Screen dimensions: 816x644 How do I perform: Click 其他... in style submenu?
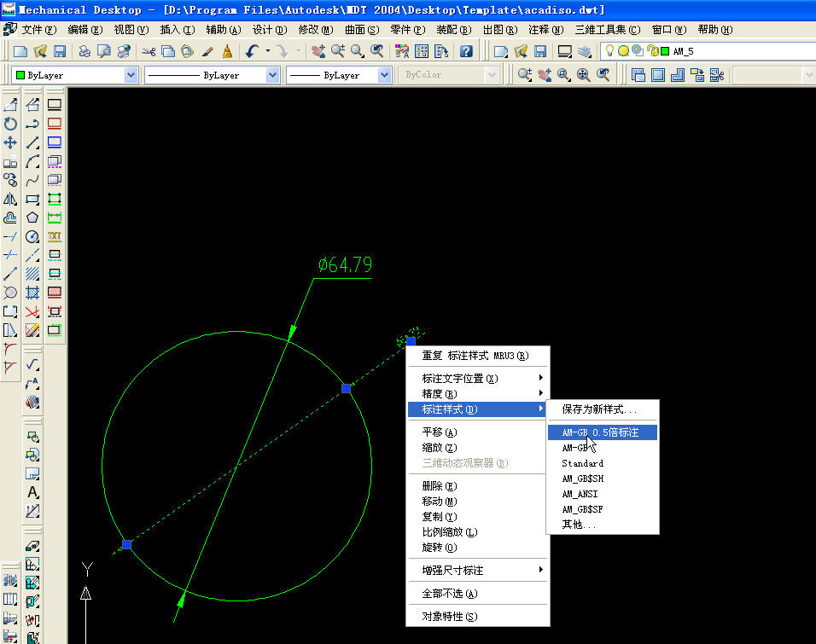pyautogui.click(x=603, y=525)
